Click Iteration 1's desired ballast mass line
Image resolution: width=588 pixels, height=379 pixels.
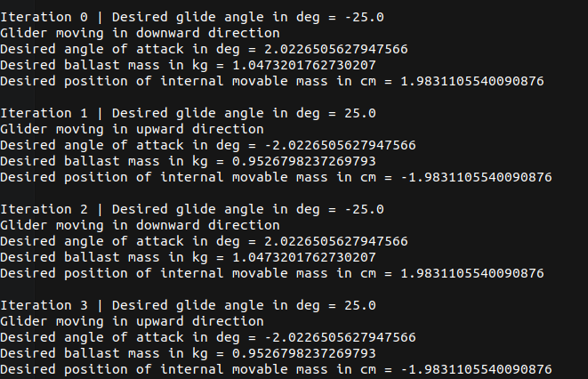(188, 161)
